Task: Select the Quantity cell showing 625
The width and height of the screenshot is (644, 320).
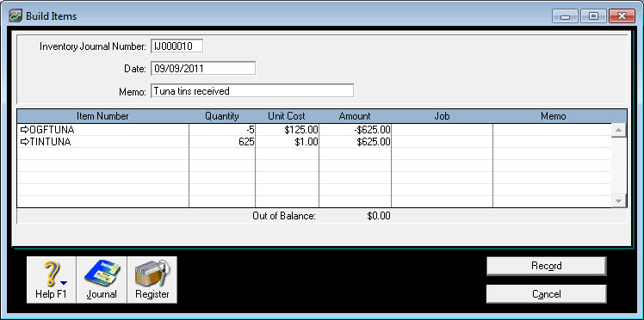Action: click(222, 142)
